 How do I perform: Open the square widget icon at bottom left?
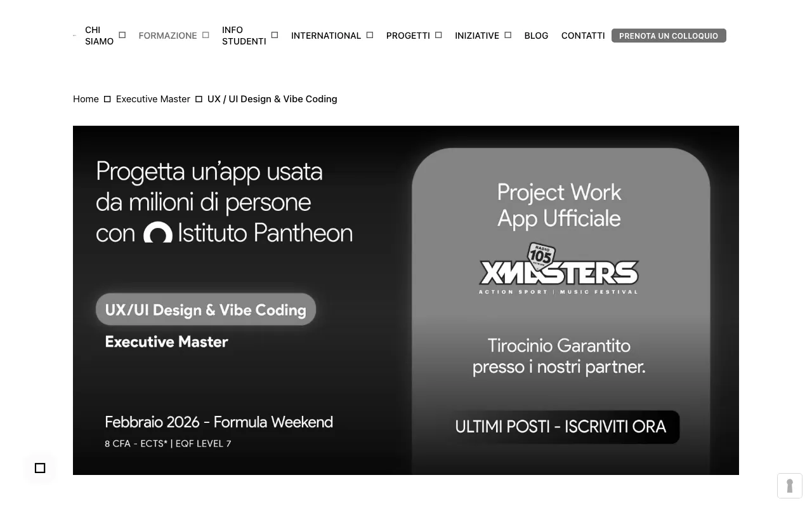[x=40, y=468]
